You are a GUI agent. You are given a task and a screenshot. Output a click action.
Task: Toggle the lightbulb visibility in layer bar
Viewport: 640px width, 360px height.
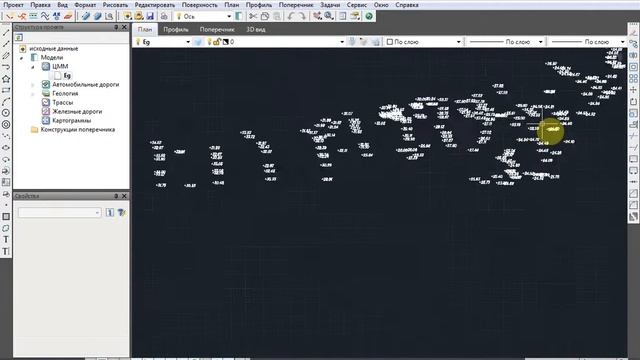coord(209,42)
